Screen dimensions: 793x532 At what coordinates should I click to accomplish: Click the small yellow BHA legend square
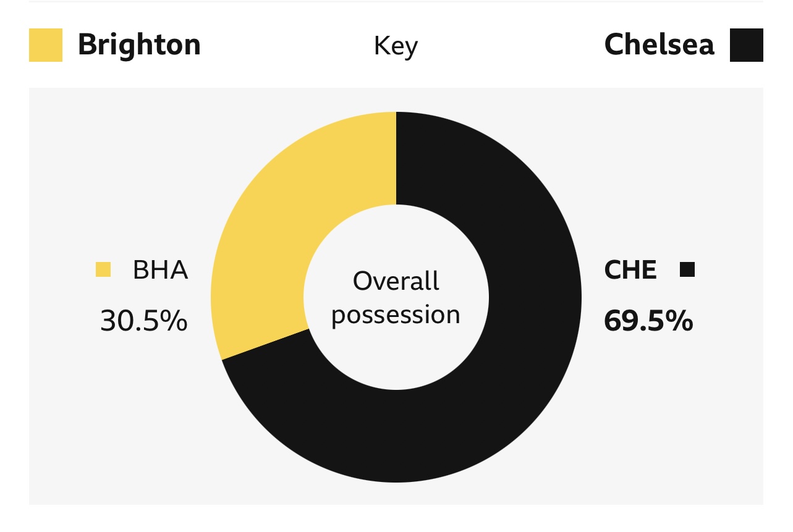pos(103,270)
